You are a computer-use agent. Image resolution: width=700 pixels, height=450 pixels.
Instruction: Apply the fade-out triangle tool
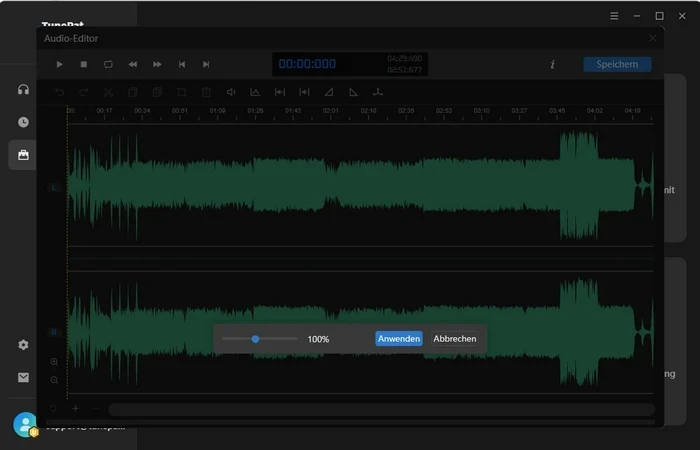point(353,92)
